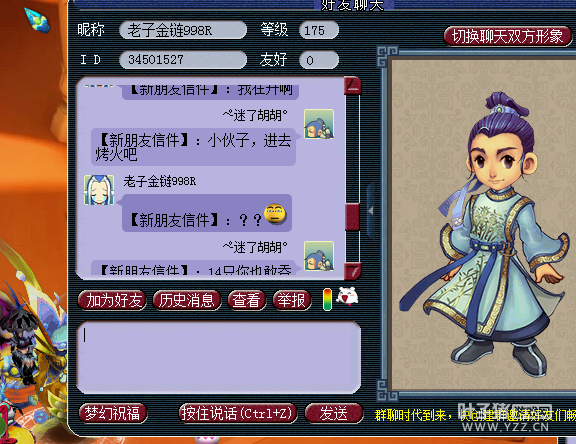Send message with 发送 button
The width and height of the screenshot is (576, 444).
334,413
